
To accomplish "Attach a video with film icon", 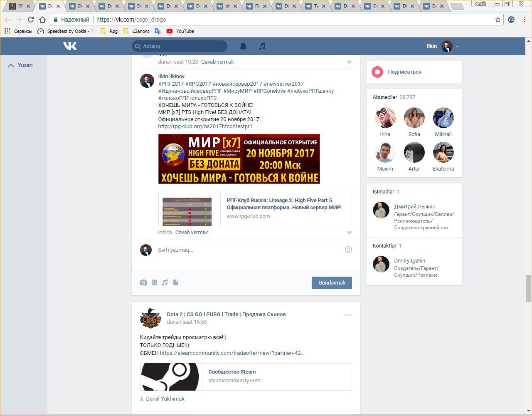I will pos(154,282).
